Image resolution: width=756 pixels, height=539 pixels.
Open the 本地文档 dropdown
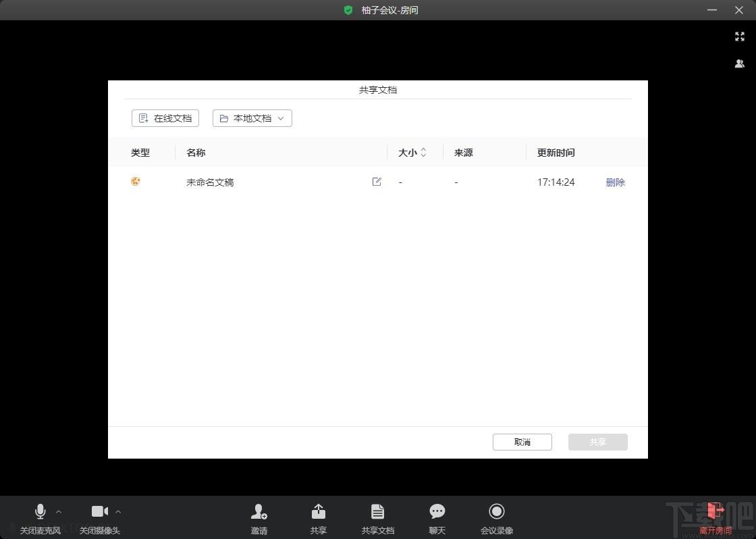point(252,118)
